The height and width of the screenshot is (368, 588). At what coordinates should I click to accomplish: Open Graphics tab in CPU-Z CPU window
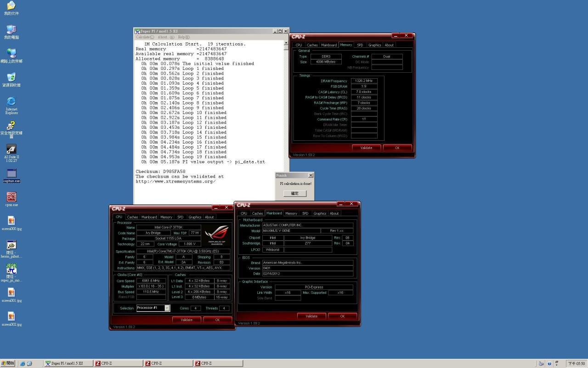tap(195, 217)
